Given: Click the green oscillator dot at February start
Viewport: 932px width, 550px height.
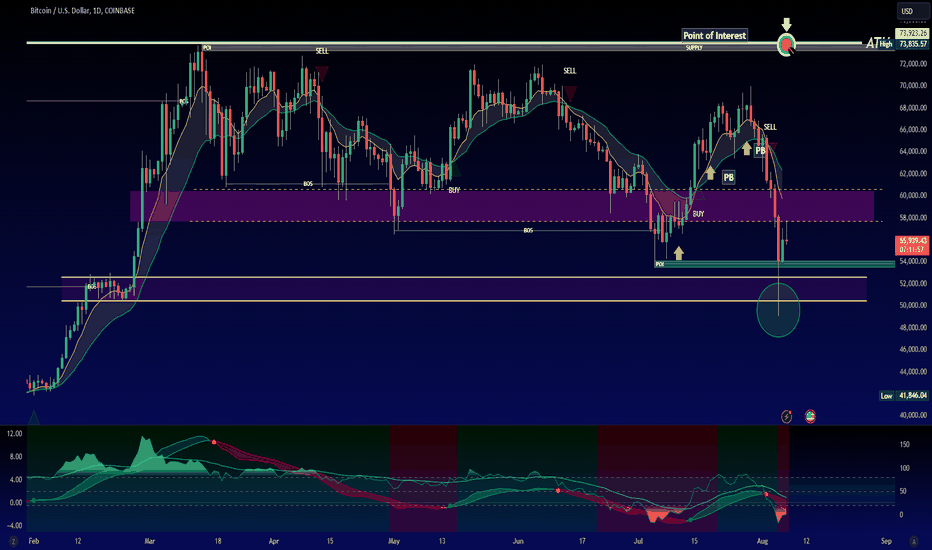Looking at the screenshot, I should (x=33, y=501).
